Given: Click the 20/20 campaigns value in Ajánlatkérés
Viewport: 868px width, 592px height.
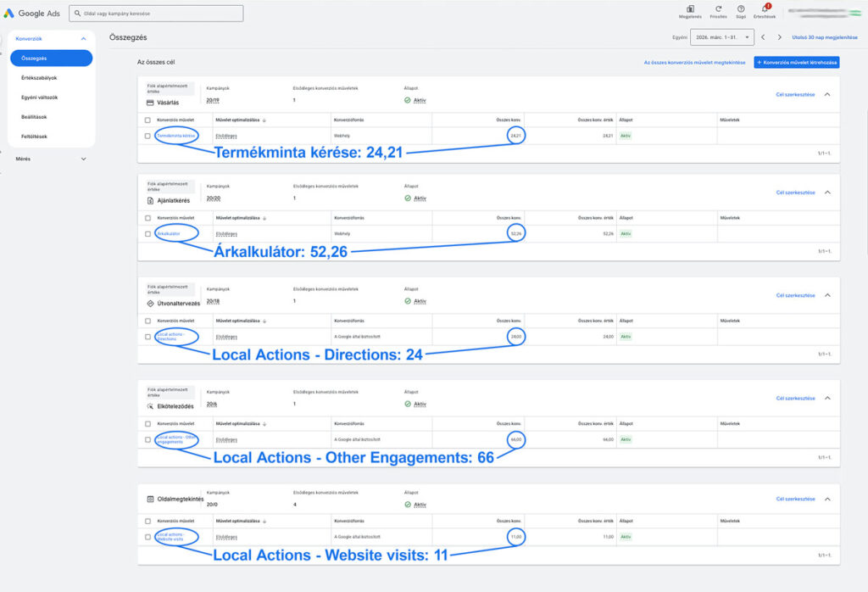Looking at the screenshot, I should pyautogui.click(x=213, y=198).
